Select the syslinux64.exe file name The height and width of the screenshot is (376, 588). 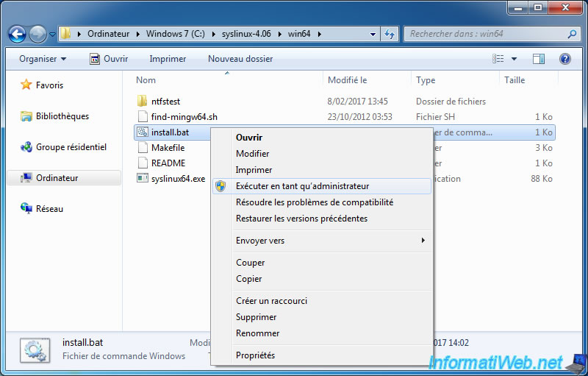coord(178,179)
